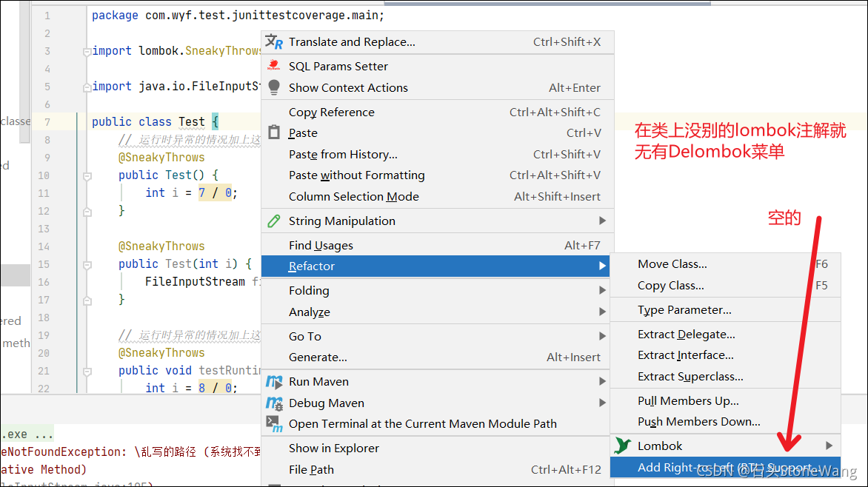
Task: Fold the testRuntime method on line 21
Action: [x=87, y=372]
